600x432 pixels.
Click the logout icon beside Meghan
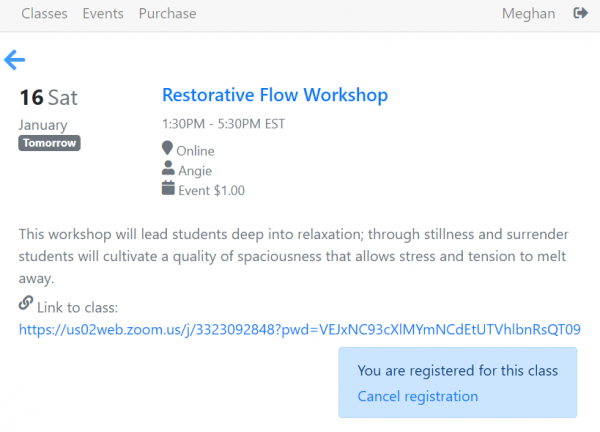pos(580,14)
